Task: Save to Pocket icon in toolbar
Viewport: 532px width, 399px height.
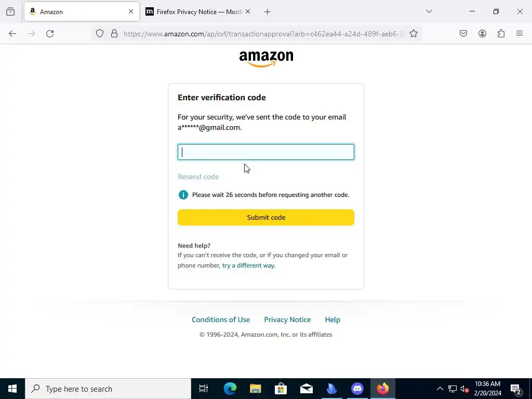Action: pyautogui.click(x=463, y=33)
